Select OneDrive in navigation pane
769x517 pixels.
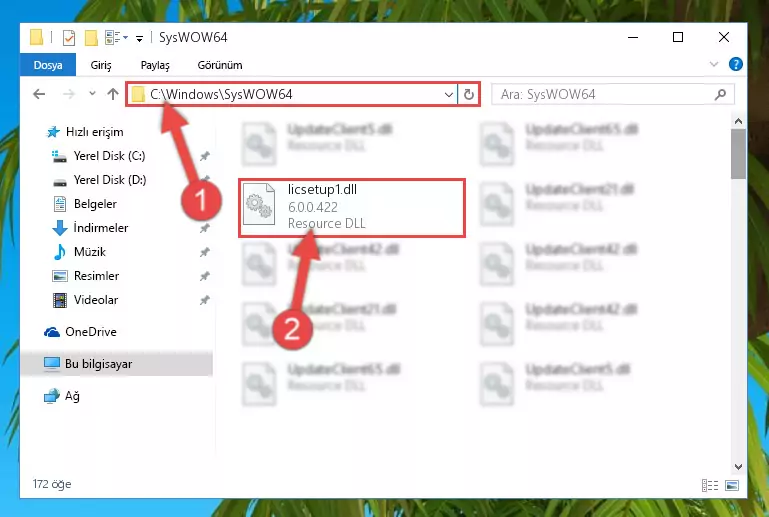click(x=91, y=332)
